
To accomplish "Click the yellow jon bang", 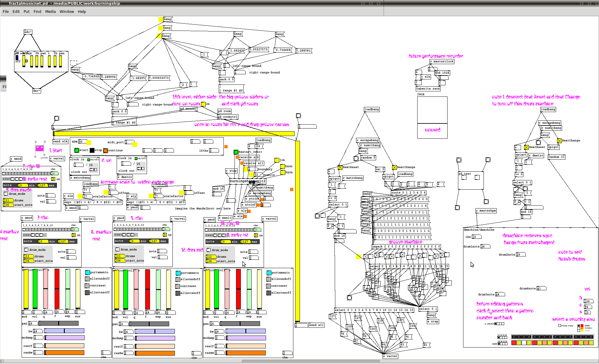I will [277, 160].
